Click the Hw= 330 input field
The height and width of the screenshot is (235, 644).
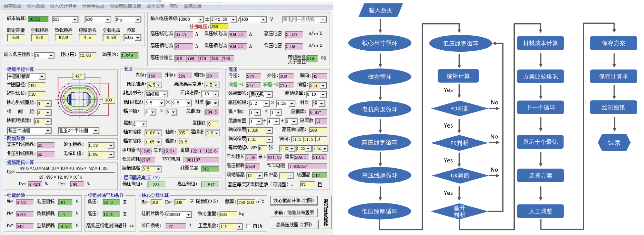[x=180, y=202]
